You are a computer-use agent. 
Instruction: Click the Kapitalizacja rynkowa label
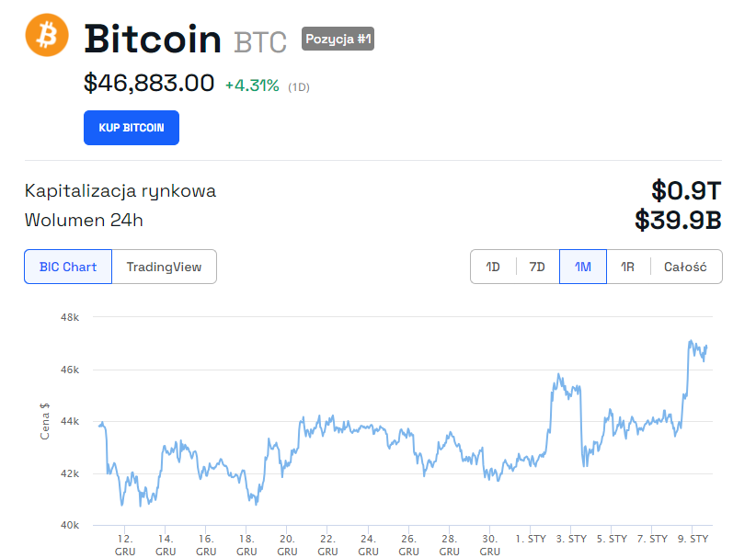(120, 191)
